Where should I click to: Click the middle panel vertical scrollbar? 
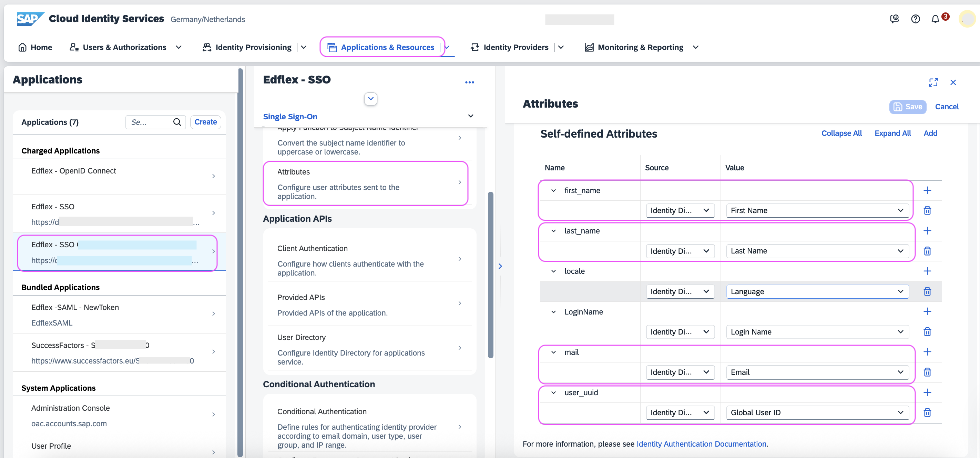tap(490, 275)
